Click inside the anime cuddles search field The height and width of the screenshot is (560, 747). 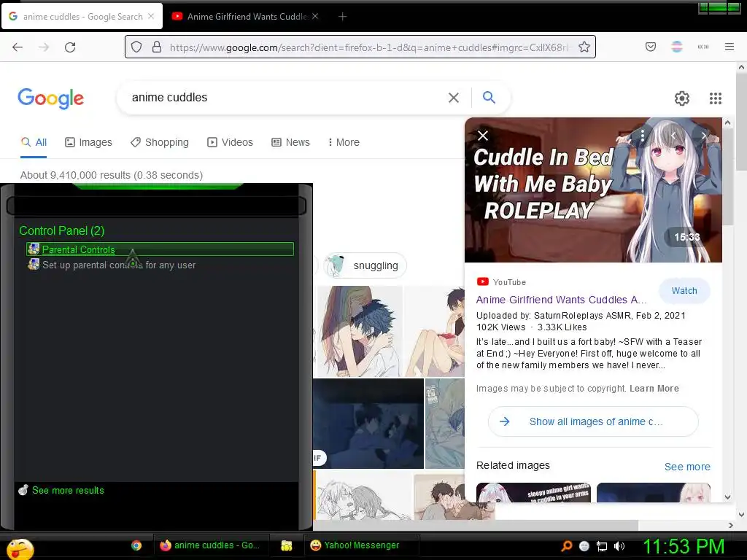(x=286, y=98)
